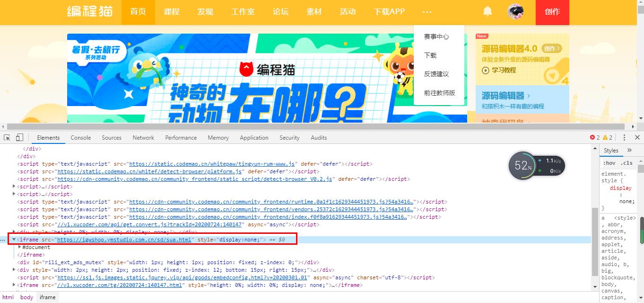
Task: Open 课程 in navigation bar
Action: [x=172, y=12]
